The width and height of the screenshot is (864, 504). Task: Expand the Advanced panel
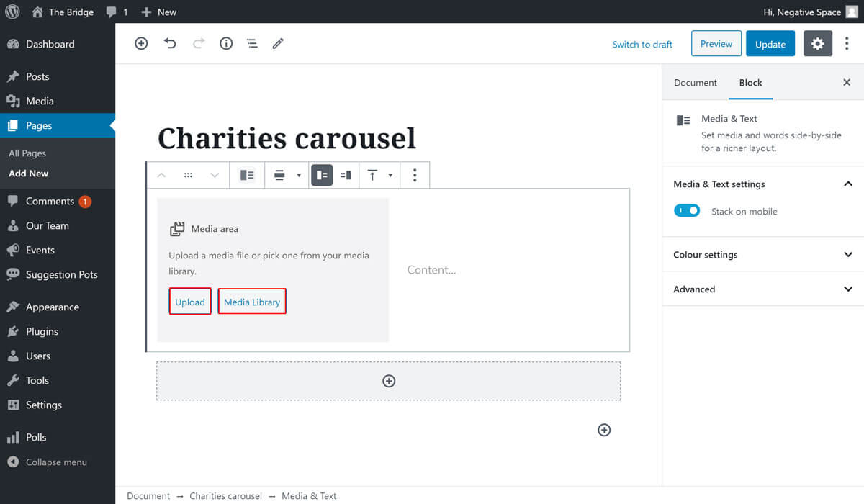(762, 289)
